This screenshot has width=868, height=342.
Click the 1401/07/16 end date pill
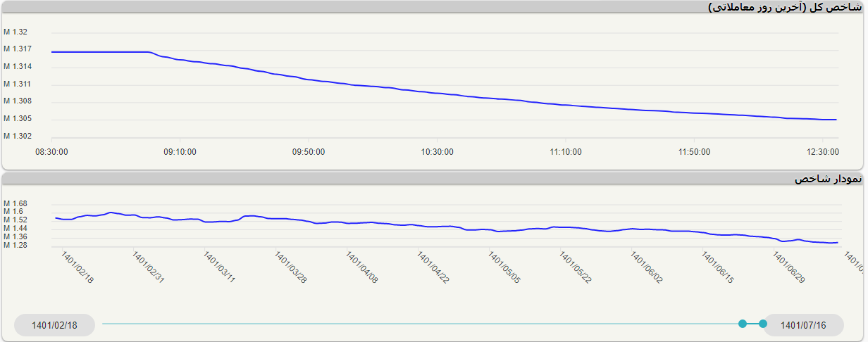(x=804, y=325)
